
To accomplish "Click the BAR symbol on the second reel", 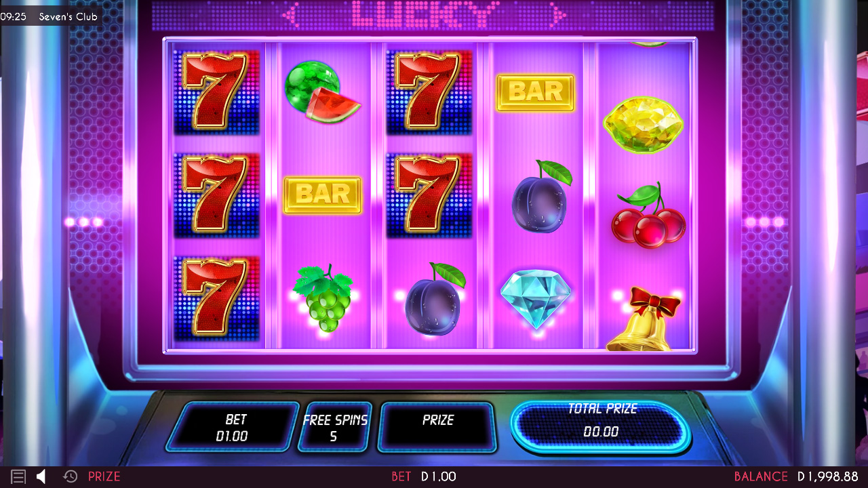I will [322, 195].
